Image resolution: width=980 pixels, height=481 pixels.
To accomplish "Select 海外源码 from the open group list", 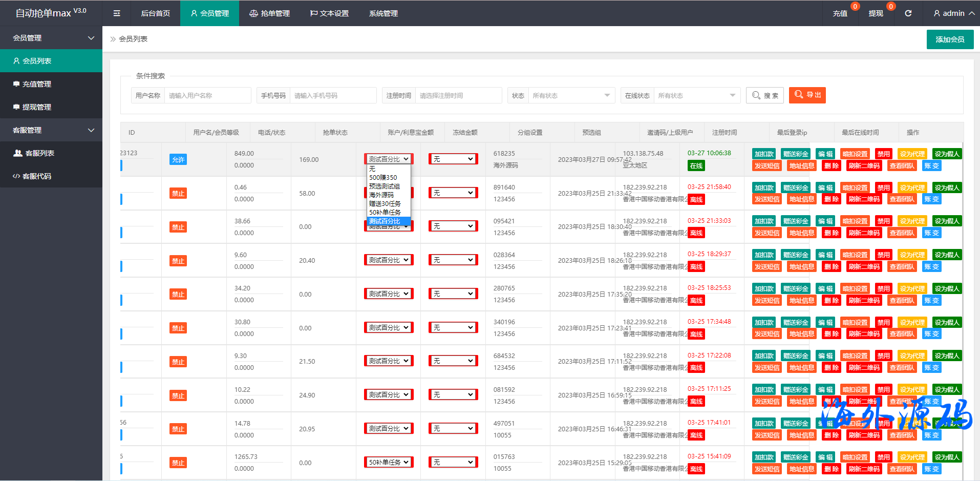I will [x=381, y=195].
